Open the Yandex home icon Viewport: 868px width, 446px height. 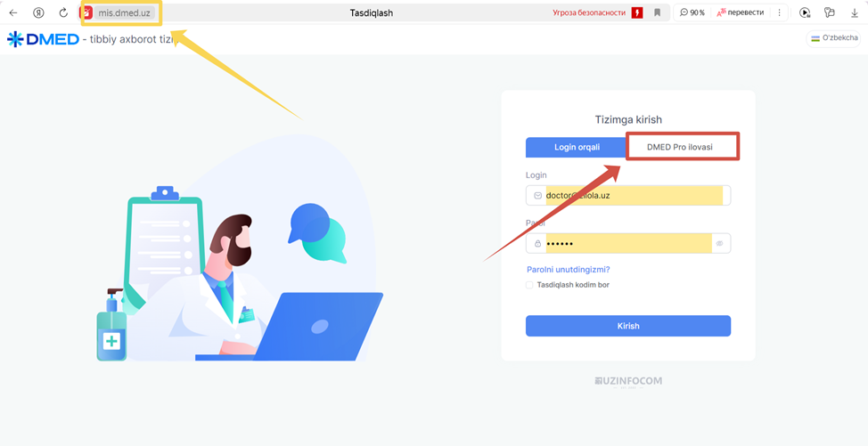38,12
